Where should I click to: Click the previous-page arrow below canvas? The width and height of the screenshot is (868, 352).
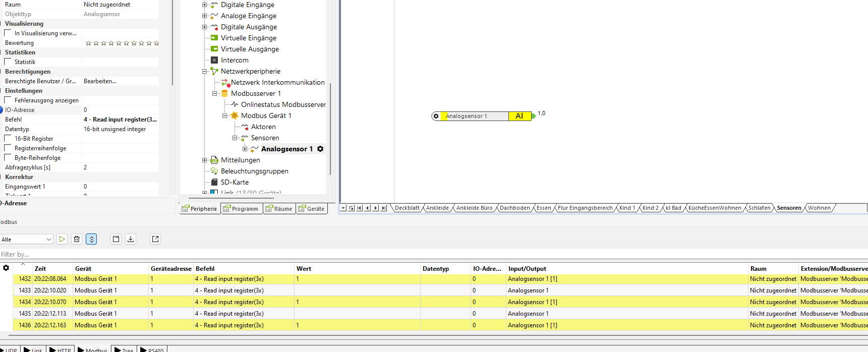368,208
